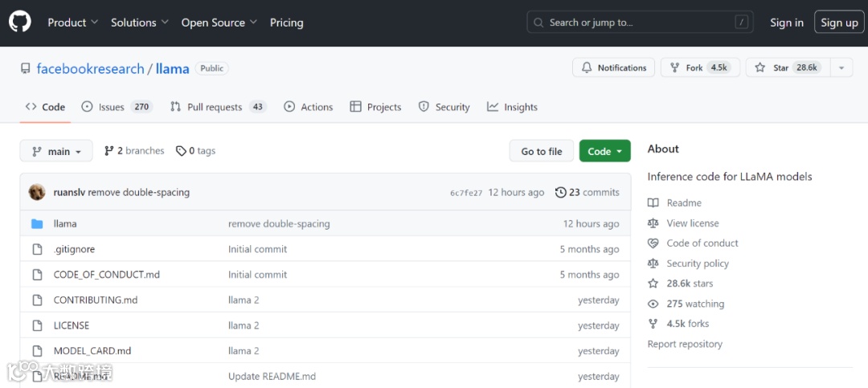This screenshot has width=868, height=388.
Task: Click the 4.5k fork count badge
Action: 719,67
